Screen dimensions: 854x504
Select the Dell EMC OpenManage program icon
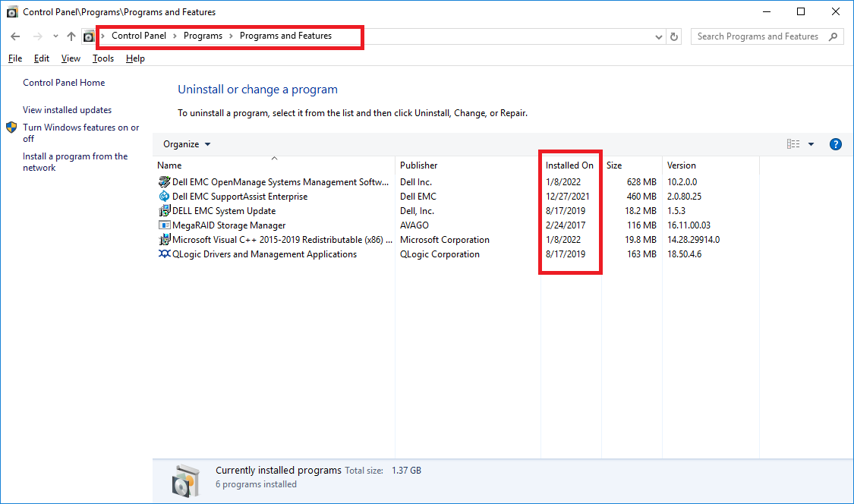[x=164, y=181]
